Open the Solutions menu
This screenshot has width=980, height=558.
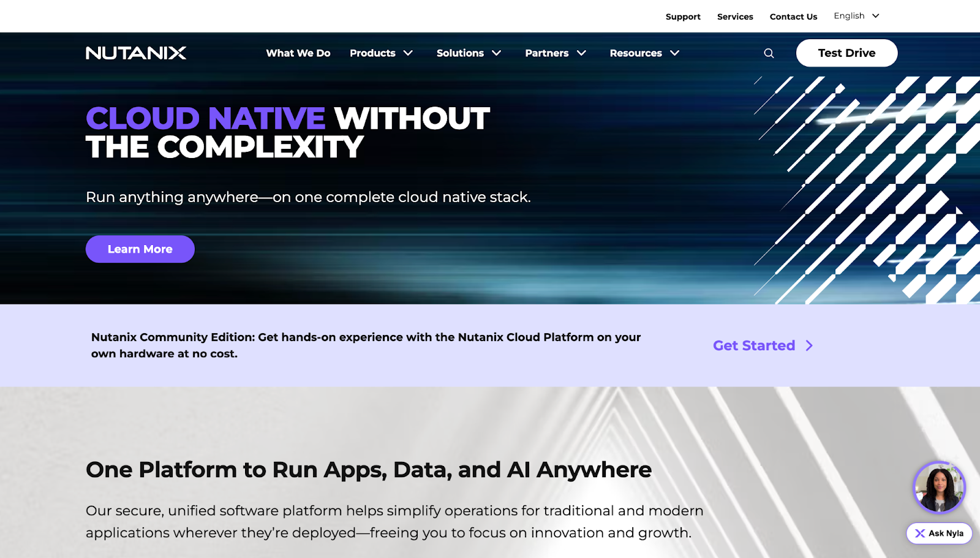(x=460, y=53)
